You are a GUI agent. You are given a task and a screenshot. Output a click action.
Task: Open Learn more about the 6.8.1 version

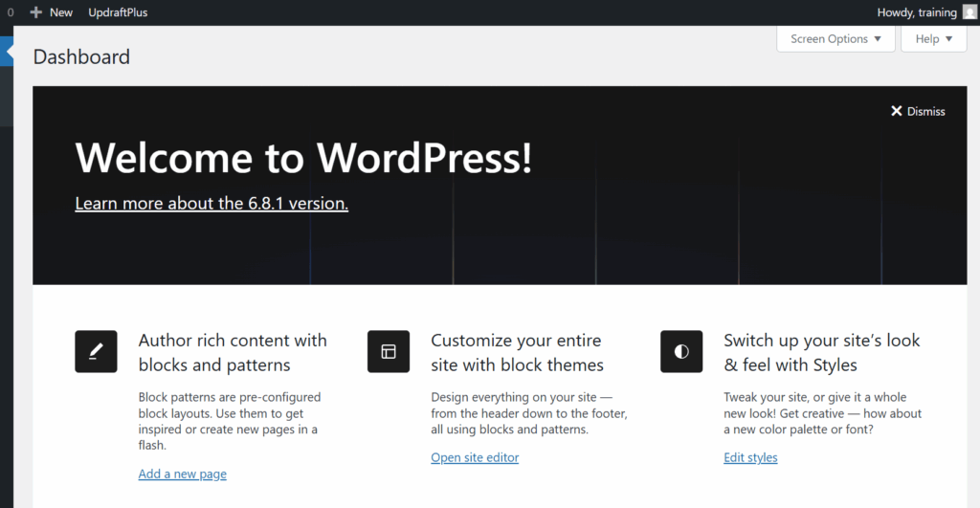click(212, 203)
